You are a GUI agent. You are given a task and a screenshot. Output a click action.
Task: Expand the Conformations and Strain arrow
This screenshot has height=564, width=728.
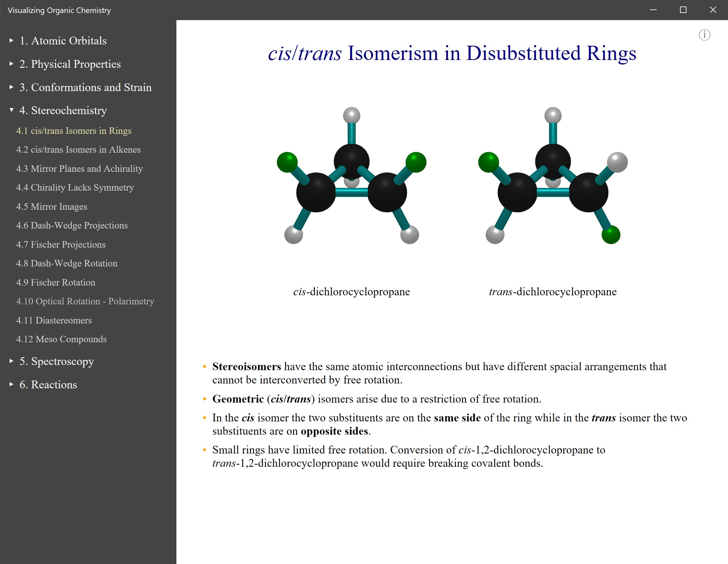pos(12,87)
